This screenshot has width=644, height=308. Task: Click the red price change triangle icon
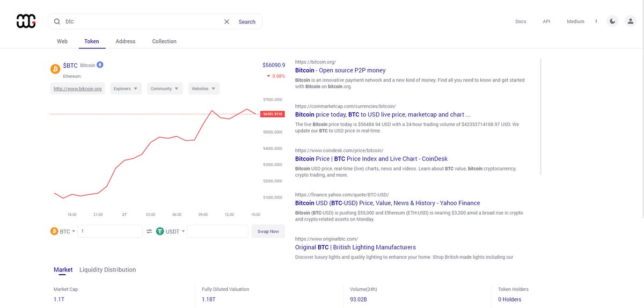point(268,76)
